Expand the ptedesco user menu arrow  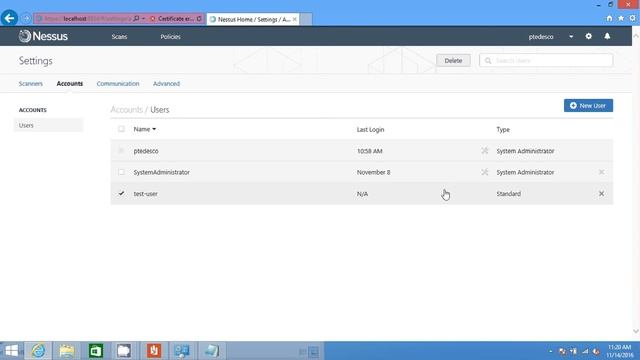(x=571, y=37)
